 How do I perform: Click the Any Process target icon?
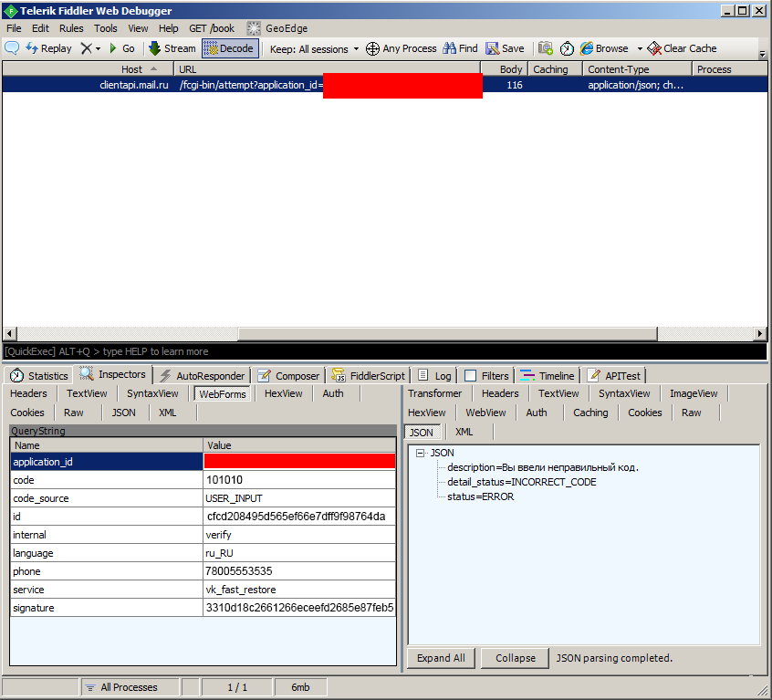[372, 48]
